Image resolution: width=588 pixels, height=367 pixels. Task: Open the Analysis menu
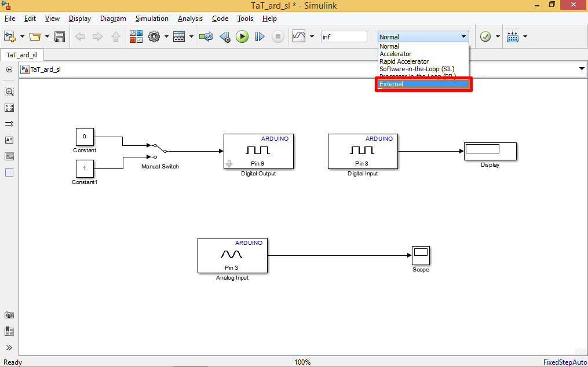[190, 19]
